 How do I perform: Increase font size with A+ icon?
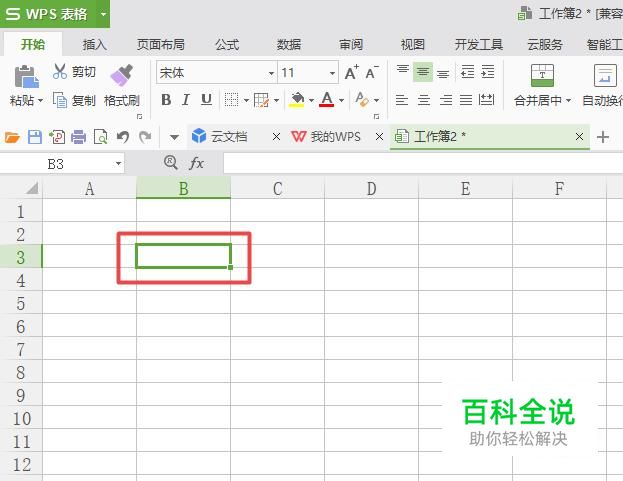352,73
